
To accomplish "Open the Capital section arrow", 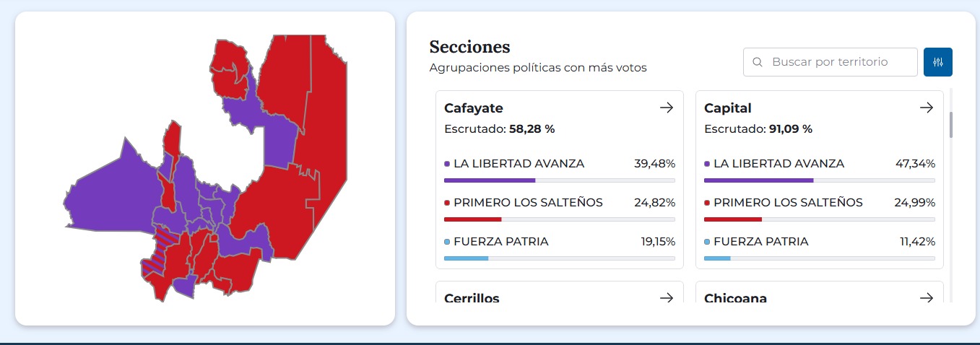I will point(926,108).
